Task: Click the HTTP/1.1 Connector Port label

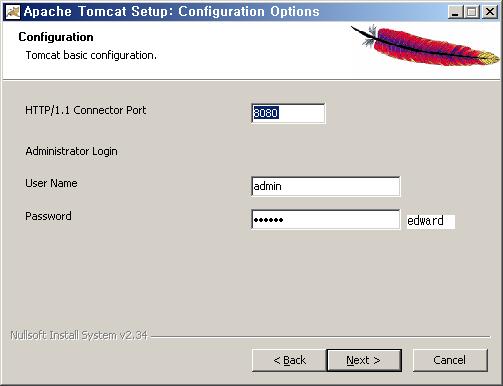Action: click(86, 110)
